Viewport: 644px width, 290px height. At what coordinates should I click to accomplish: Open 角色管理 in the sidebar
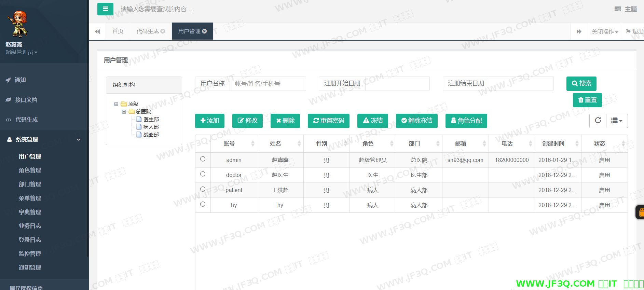pyautogui.click(x=30, y=170)
